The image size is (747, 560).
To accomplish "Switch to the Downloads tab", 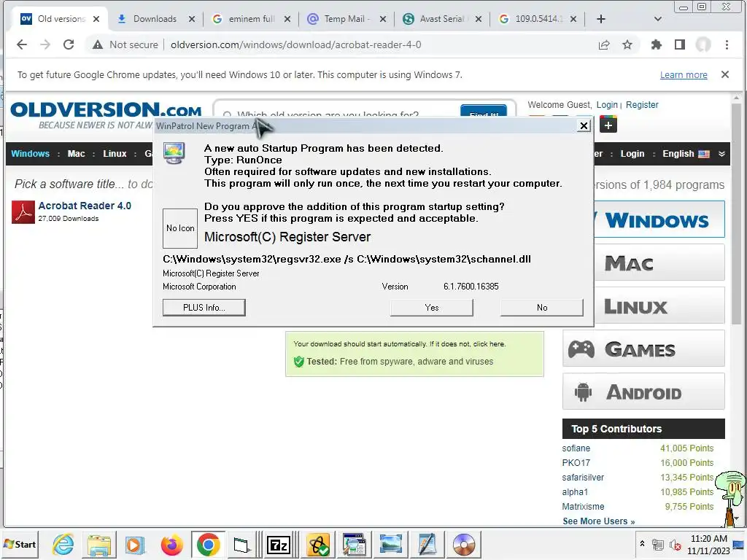I will 155,19.
